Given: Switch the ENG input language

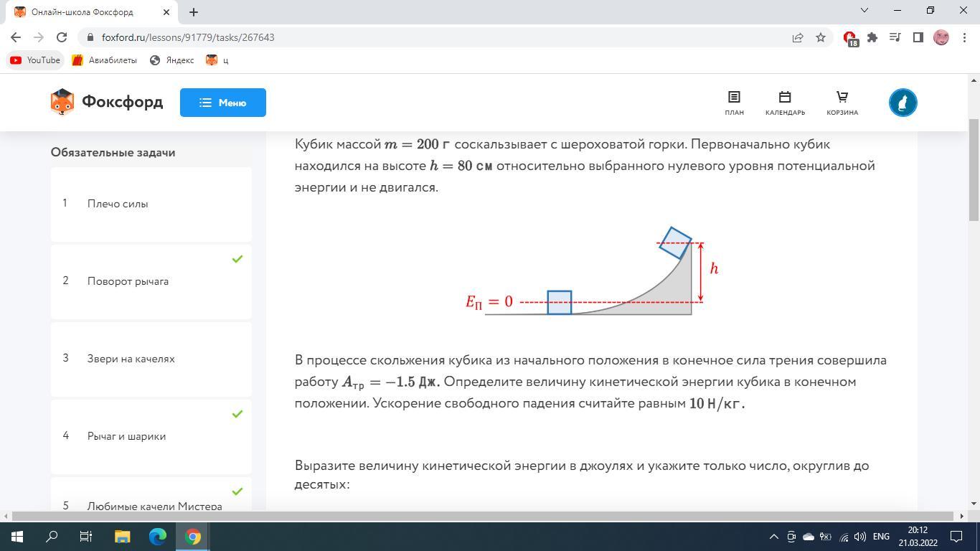Looking at the screenshot, I should (x=881, y=537).
